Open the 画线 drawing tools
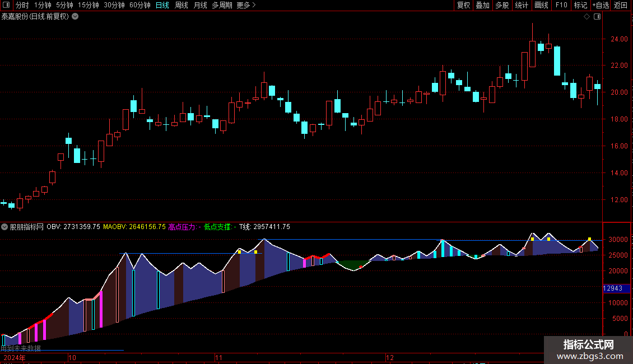Screen dimensions: 633x364 (x=541, y=5)
